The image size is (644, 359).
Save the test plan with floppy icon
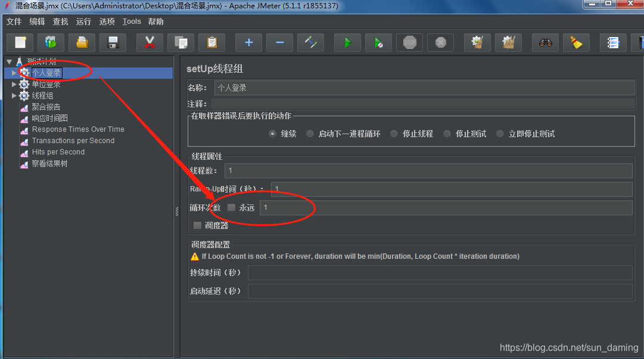(x=113, y=42)
